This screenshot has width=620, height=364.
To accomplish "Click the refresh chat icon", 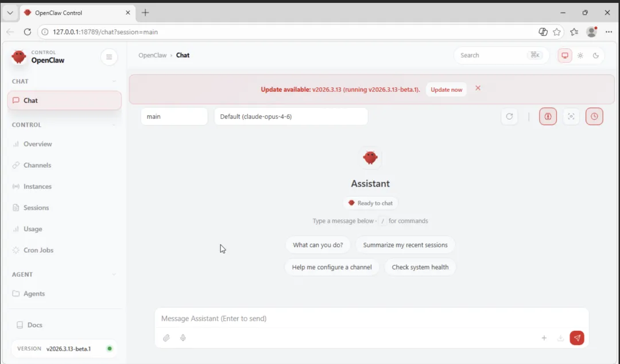I will pyautogui.click(x=509, y=117).
